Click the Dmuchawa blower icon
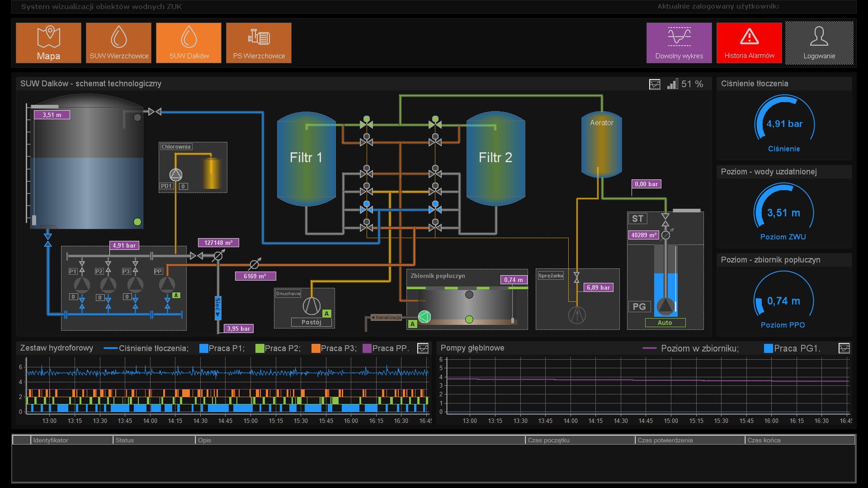The width and height of the screenshot is (868, 488). coord(311,306)
